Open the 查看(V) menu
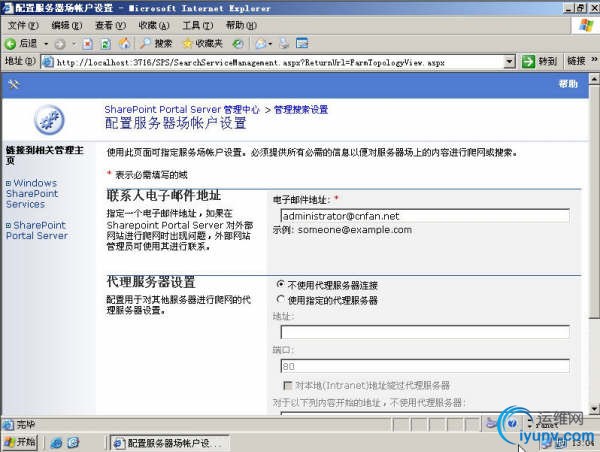Screen dimensions: 600x452 point(110,26)
